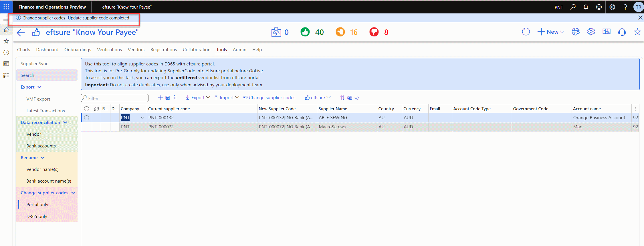Switch to the Admin tab
The height and width of the screenshot is (246, 644).
[239, 50]
